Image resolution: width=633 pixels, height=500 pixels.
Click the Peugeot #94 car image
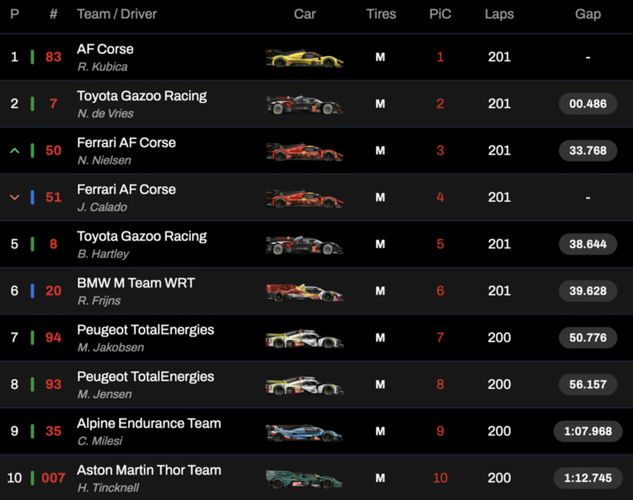[x=304, y=339]
